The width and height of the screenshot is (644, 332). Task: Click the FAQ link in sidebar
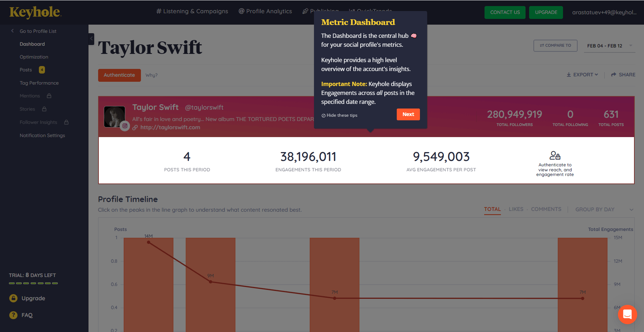(x=27, y=315)
